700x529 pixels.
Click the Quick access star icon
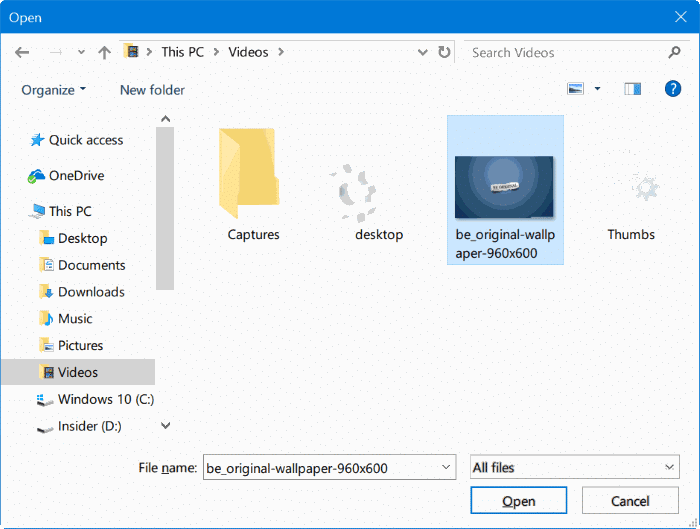point(37,140)
